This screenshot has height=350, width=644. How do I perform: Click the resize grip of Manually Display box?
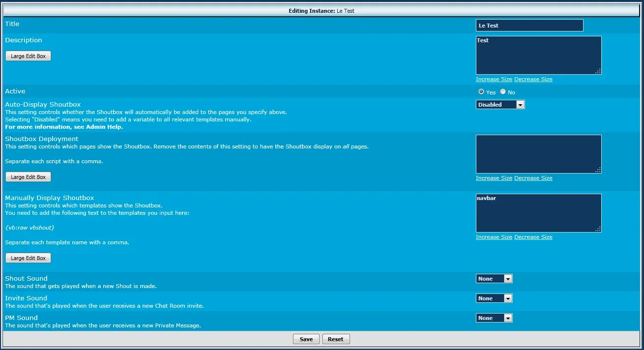click(598, 229)
